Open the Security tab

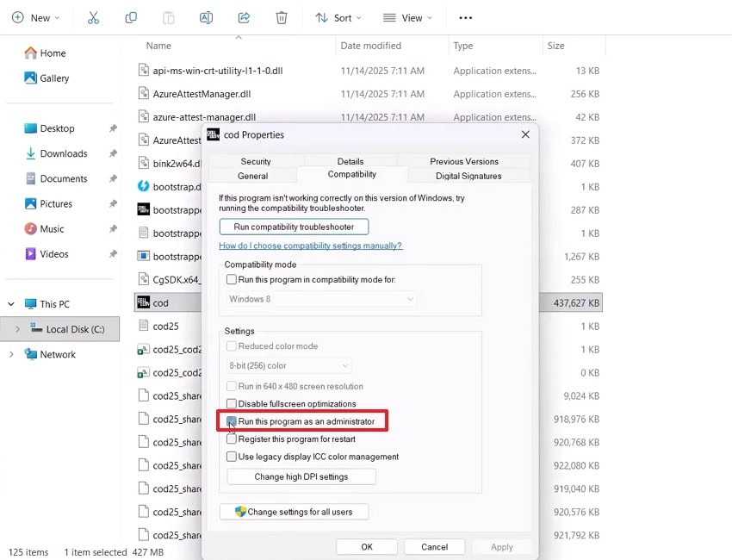(254, 160)
